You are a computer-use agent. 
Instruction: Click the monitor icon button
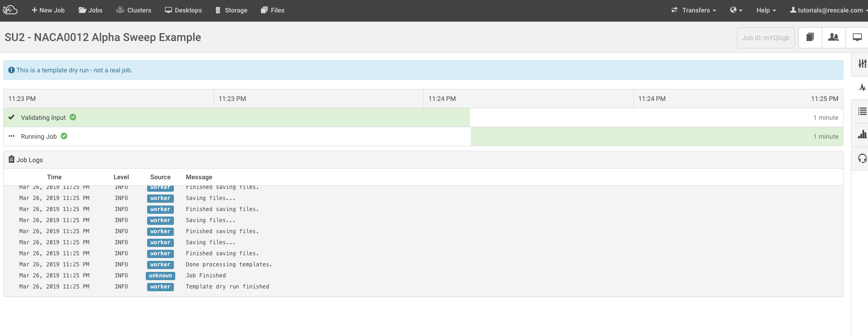[x=857, y=37]
